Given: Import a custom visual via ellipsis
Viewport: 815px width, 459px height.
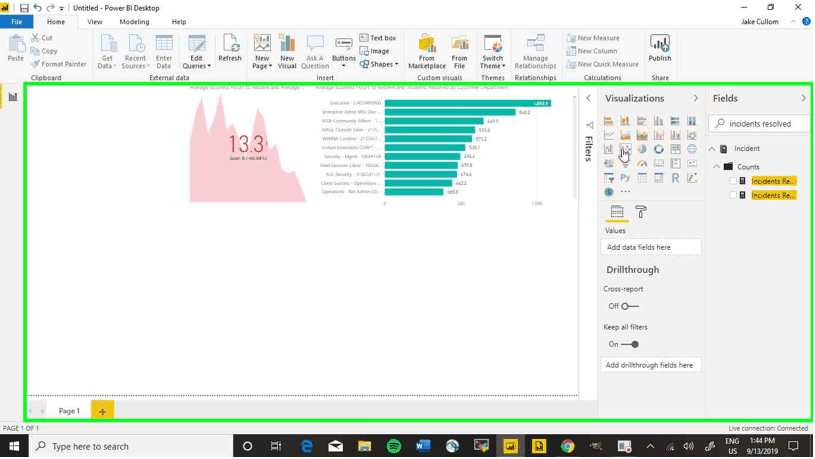Looking at the screenshot, I should coord(625,192).
